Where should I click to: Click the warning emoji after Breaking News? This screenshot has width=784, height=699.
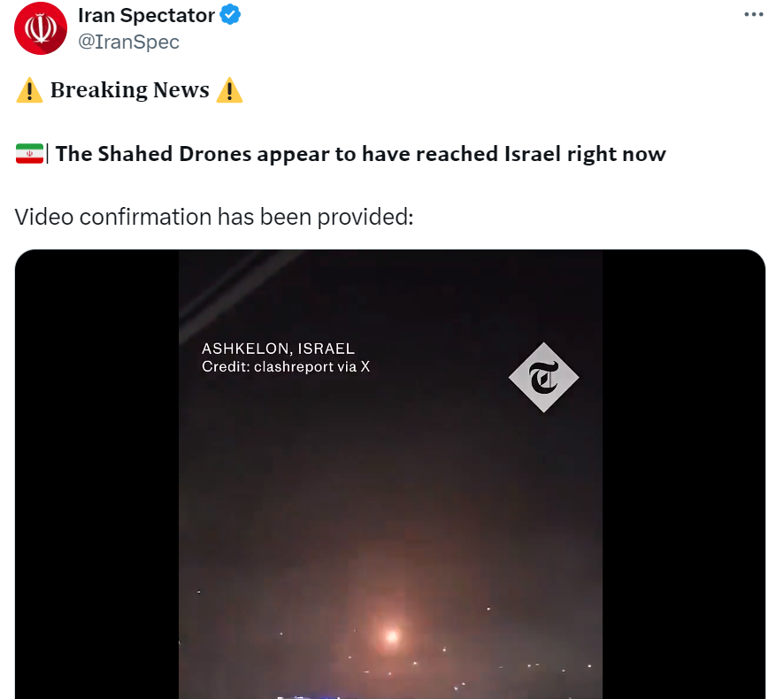coord(229,90)
